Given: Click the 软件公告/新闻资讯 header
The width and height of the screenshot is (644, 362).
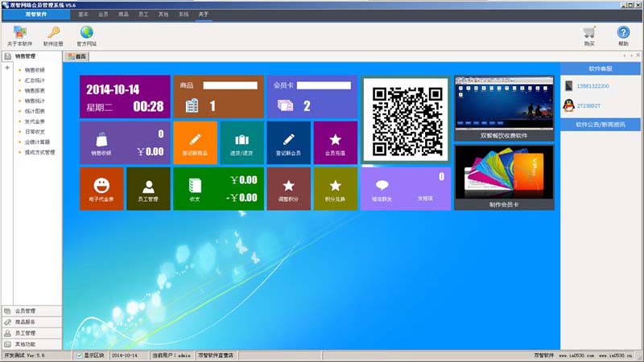Looking at the screenshot, I should [601, 125].
